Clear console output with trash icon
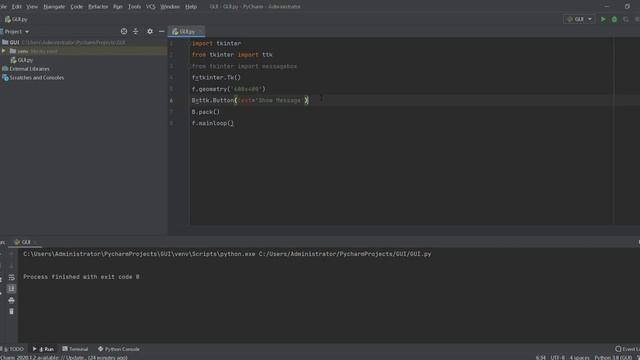640x360 pixels. (11, 311)
